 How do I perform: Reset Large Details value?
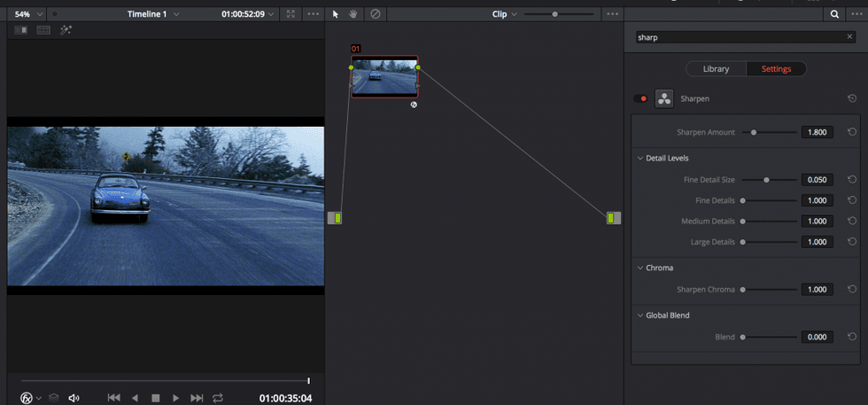[x=852, y=242]
